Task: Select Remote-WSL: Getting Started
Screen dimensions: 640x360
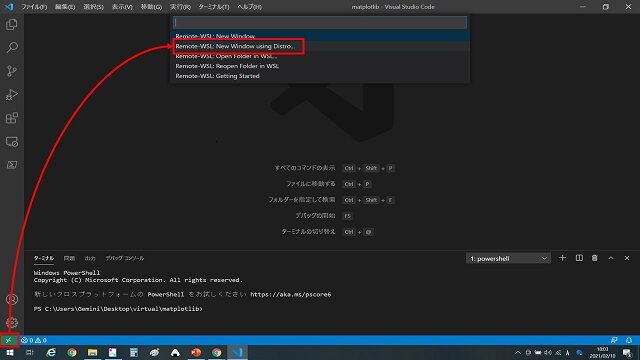Action: coord(320,76)
